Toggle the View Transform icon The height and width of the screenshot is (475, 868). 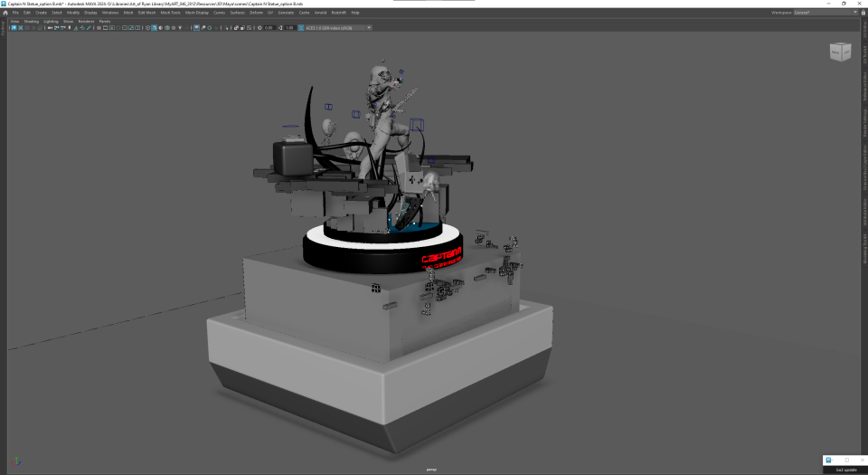click(x=300, y=28)
